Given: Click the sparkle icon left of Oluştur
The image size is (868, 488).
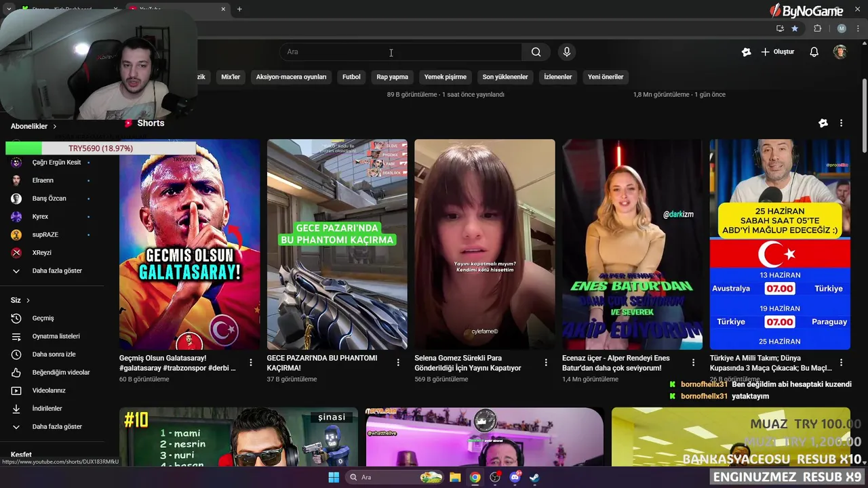Looking at the screenshot, I should pos(746,52).
